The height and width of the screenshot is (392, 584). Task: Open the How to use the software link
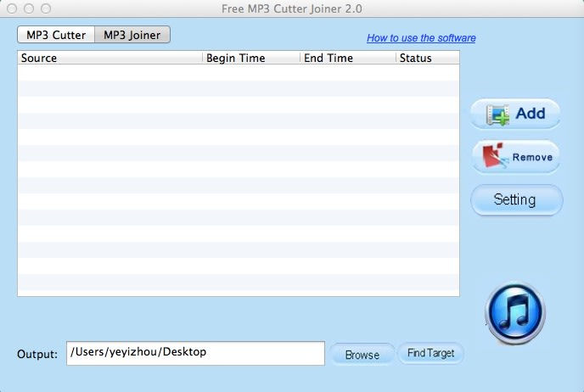click(x=421, y=38)
